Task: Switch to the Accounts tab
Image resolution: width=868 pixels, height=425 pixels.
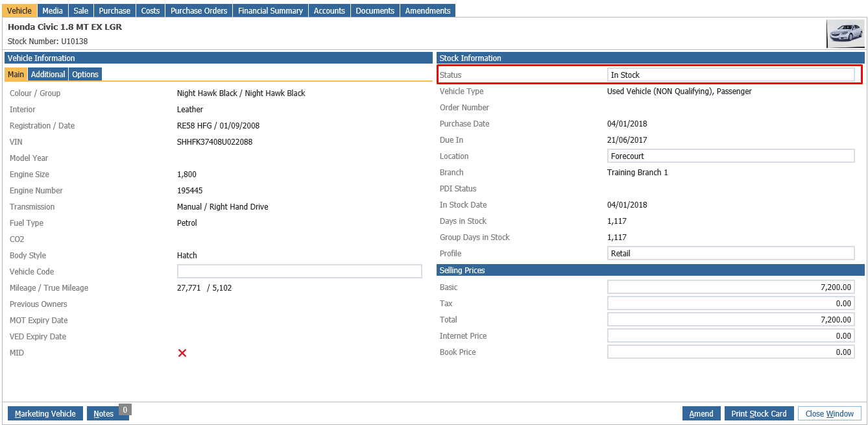Action: [x=330, y=10]
